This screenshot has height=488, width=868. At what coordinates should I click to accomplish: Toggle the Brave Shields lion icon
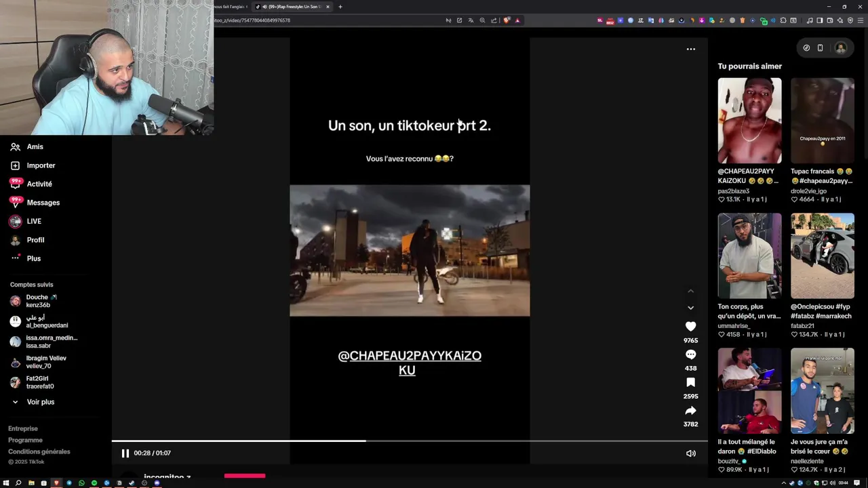[x=507, y=20]
